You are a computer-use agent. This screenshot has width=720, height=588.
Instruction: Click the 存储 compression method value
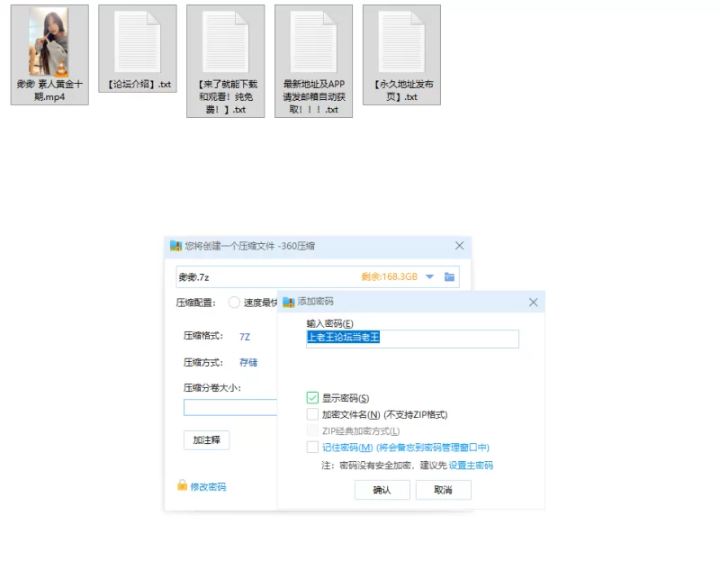[248, 363]
